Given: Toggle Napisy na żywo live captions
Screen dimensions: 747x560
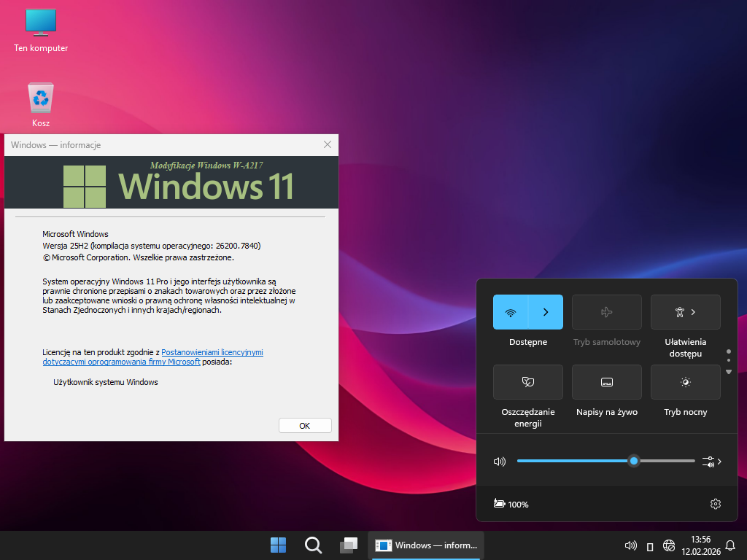Looking at the screenshot, I should pos(607,382).
